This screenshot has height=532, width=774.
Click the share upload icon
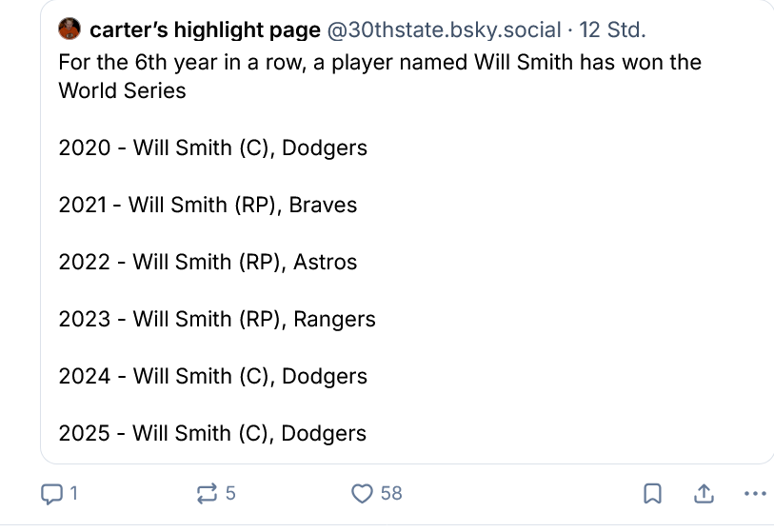pos(704,493)
